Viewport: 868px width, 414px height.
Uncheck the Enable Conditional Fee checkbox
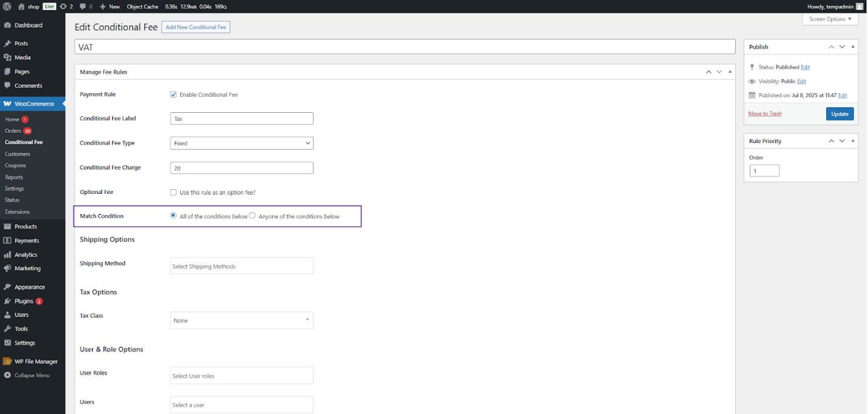click(173, 95)
